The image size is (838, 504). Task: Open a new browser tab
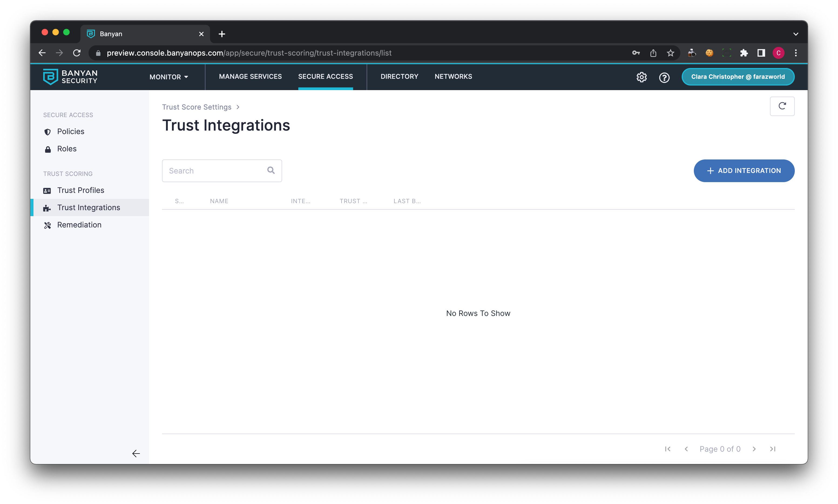coord(222,34)
